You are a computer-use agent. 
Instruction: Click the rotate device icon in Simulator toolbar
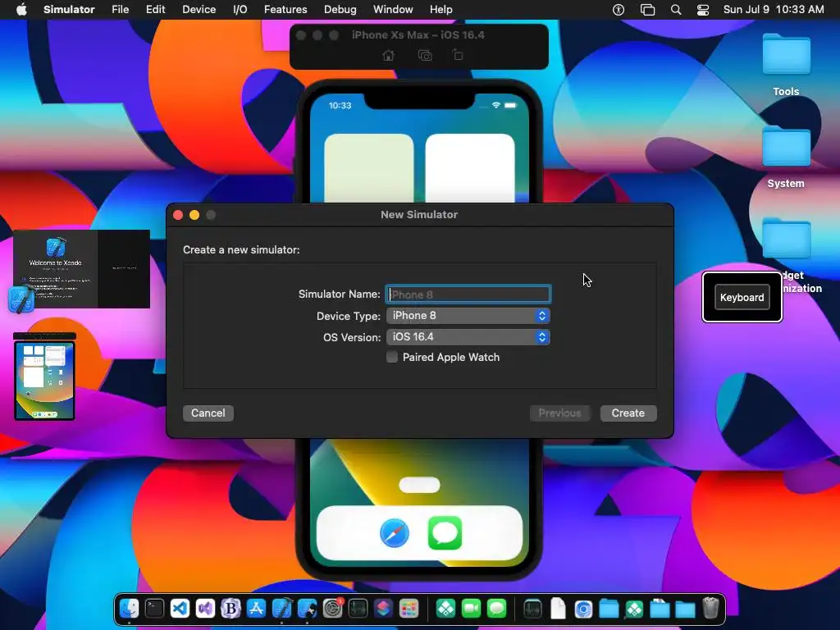458,55
